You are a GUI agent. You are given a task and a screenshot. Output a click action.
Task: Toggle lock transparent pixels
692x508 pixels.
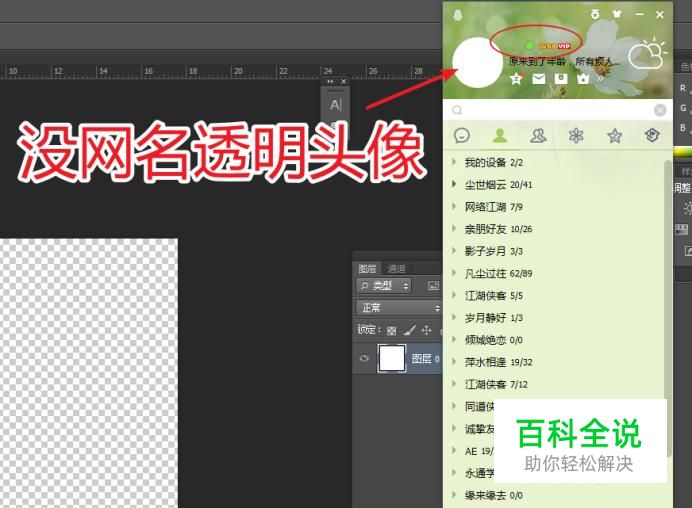point(391,330)
